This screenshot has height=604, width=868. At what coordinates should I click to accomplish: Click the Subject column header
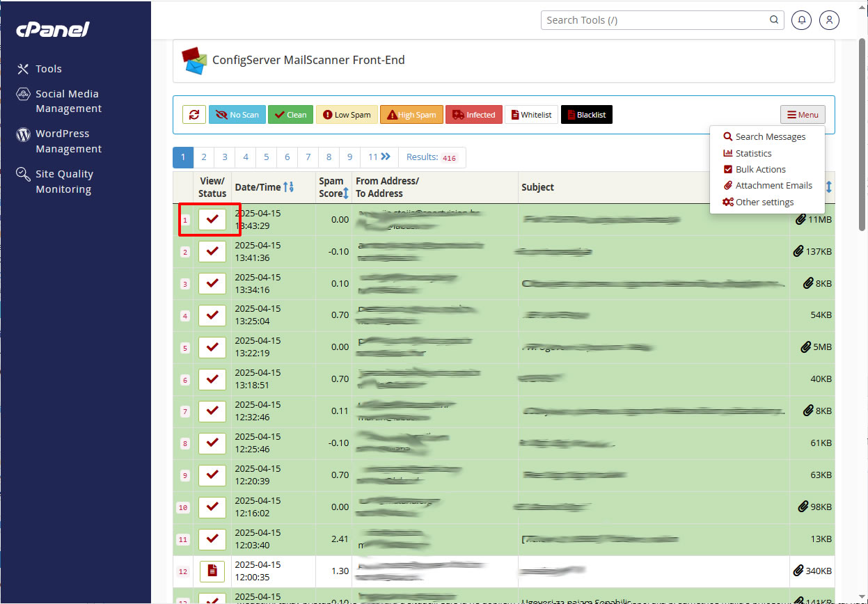pyautogui.click(x=537, y=187)
